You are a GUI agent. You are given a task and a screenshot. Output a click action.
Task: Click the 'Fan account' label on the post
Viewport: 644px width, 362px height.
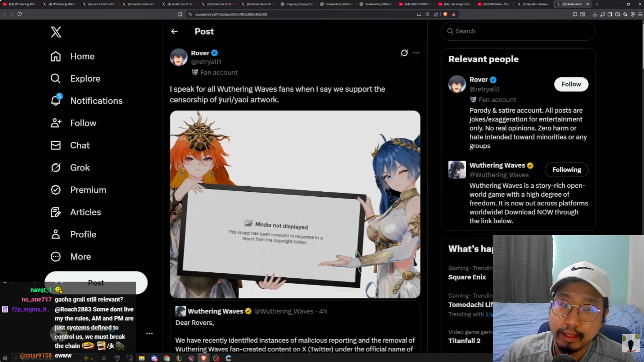(x=219, y=72)
